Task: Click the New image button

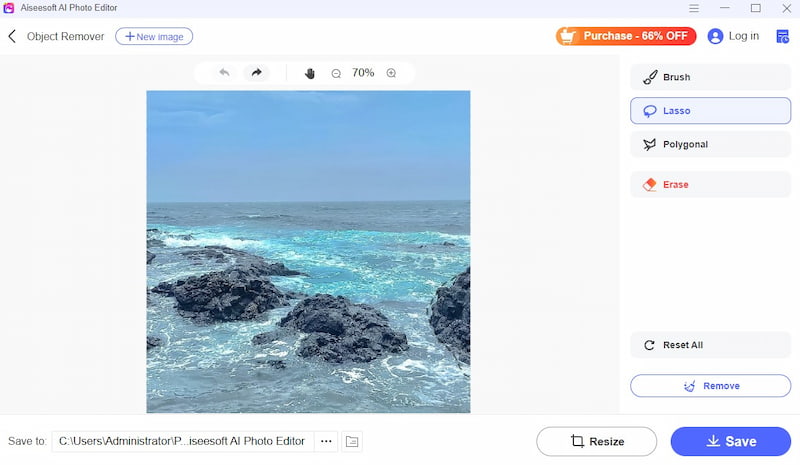Action: tap(154, 36)
